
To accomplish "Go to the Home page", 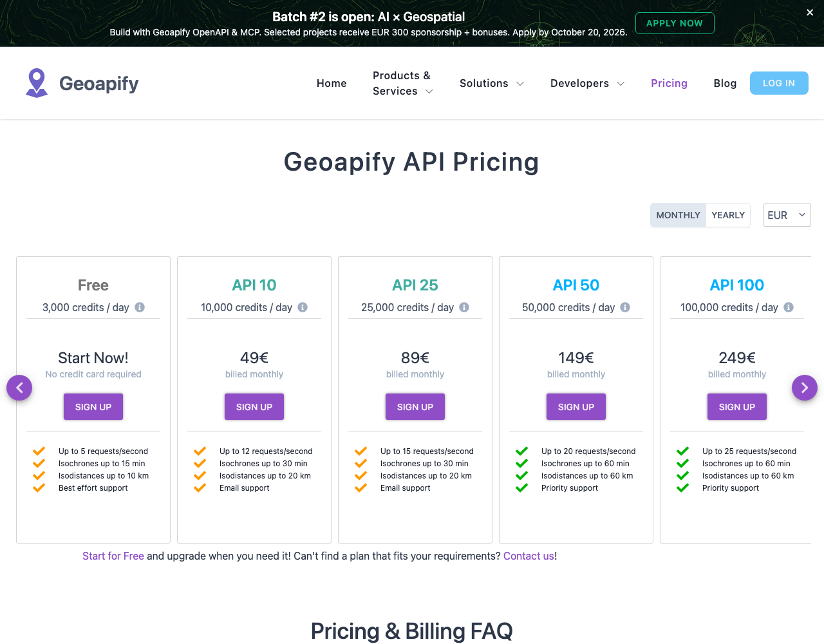I will tap(332, 83).
